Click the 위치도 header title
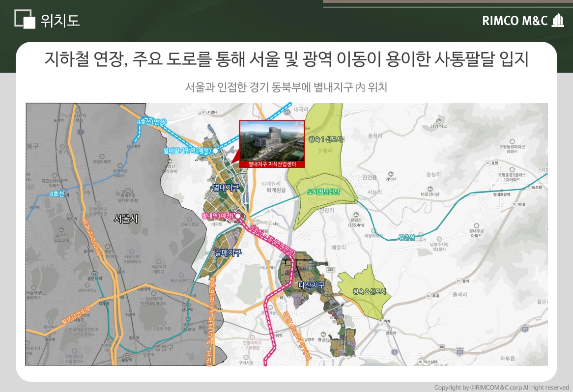The image size is (573, 392). [x=60, y=21]
